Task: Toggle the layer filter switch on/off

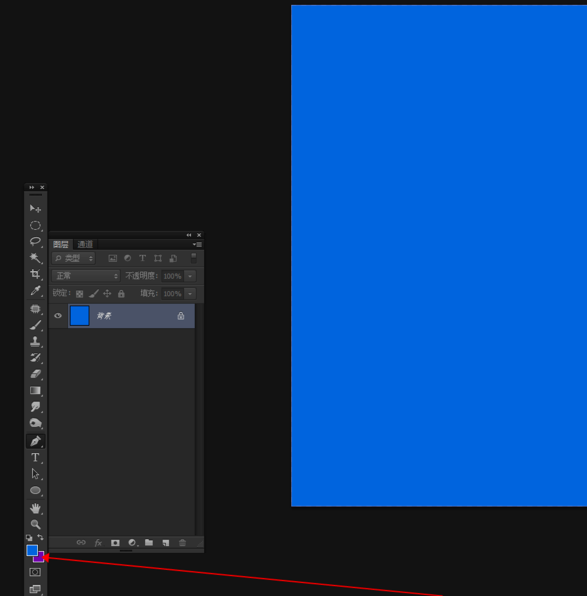Action: coord(194,258)
